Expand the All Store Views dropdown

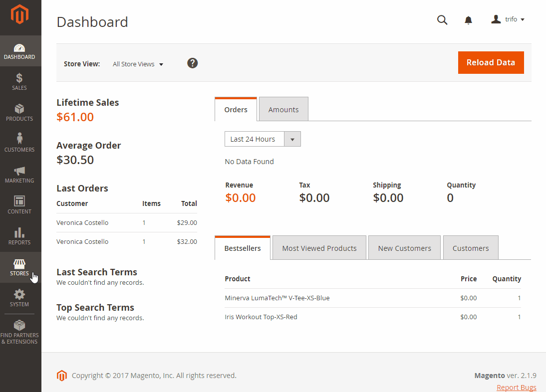point(138,64)
